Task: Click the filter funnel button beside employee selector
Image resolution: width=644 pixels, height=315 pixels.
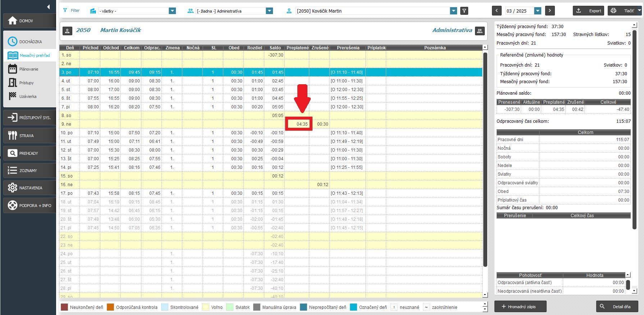Action: tap(464, 11)
